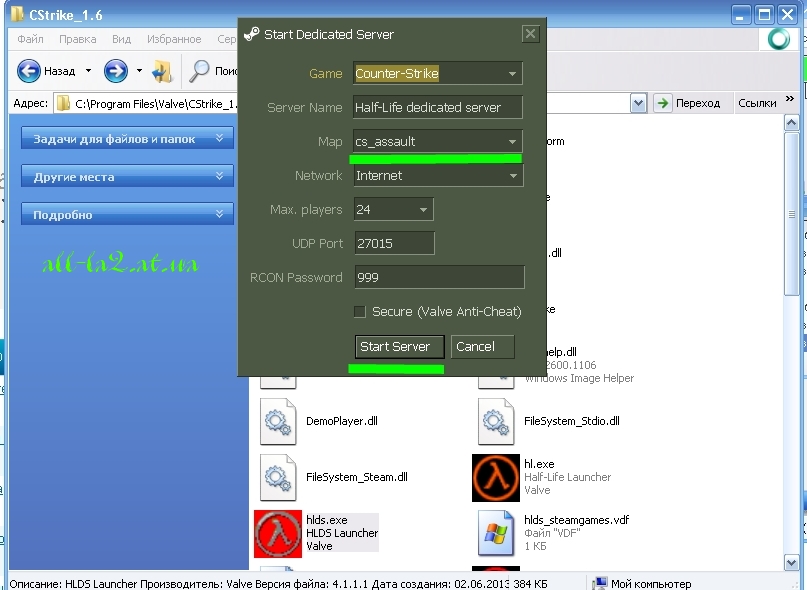Select the hl.exe file name text

[x=539, y=464]
